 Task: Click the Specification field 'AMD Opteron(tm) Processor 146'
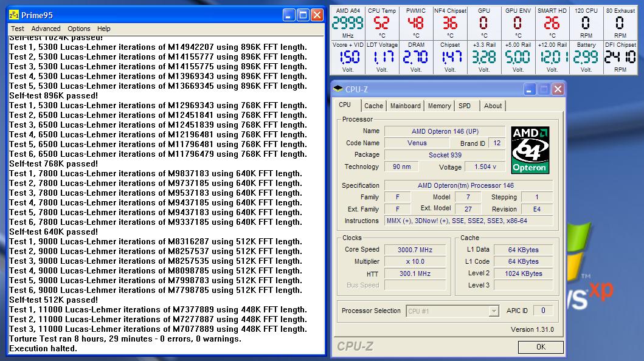coord(468,185)
